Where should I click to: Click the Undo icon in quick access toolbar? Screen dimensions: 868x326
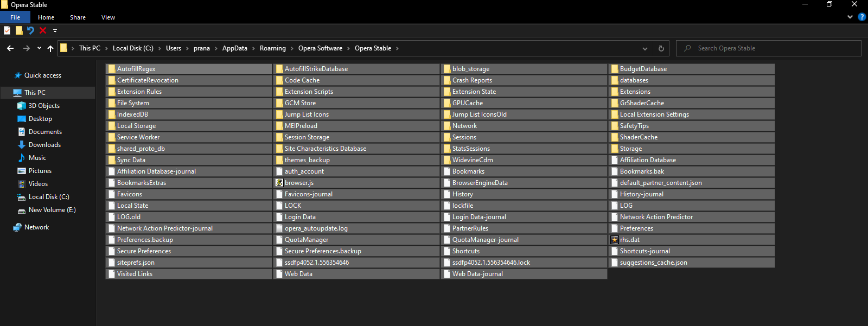tap(30, 30)
